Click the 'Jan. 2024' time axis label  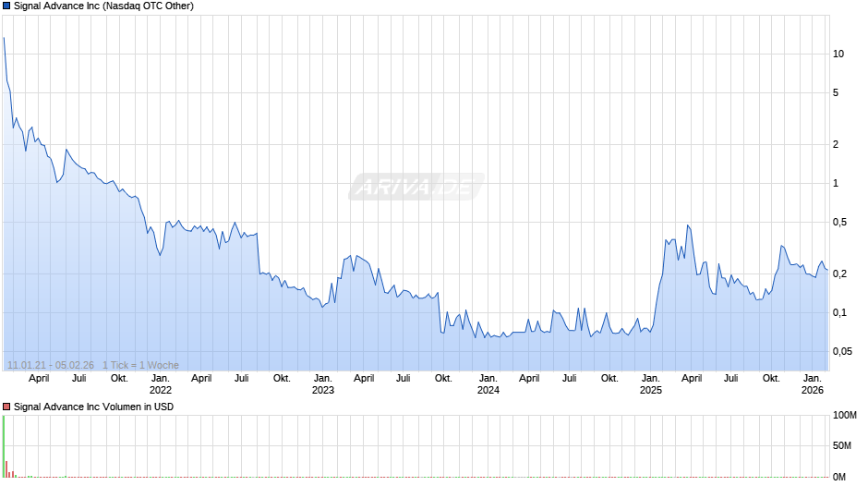coord(488,384)
